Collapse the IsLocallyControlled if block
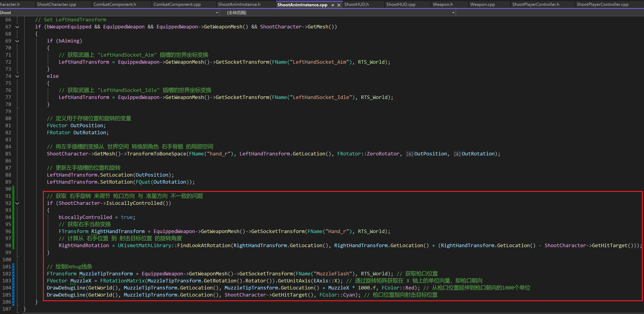The height and width of the screenshot is (314, 644). click(x=17, y=203)
